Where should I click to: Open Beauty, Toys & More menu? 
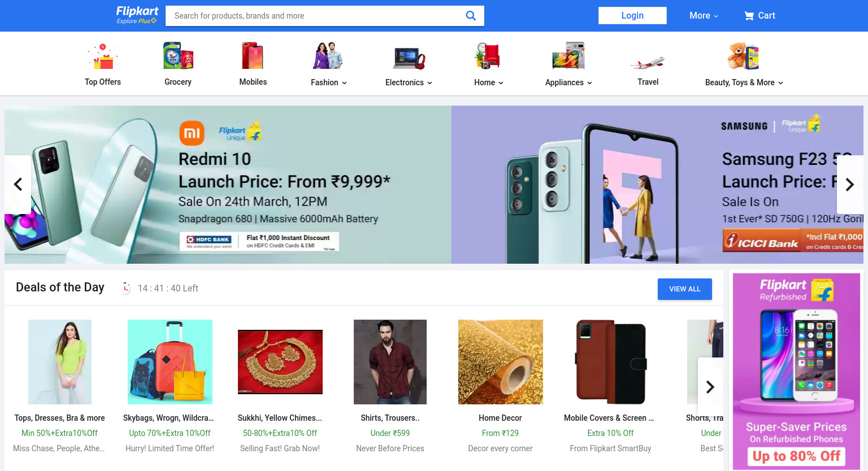(744, 82)
